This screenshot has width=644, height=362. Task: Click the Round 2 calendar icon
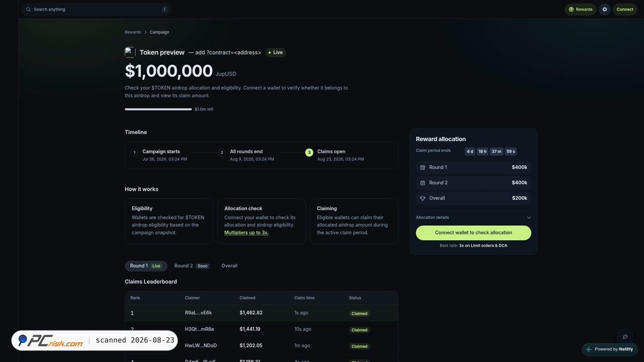click(422, 182)
